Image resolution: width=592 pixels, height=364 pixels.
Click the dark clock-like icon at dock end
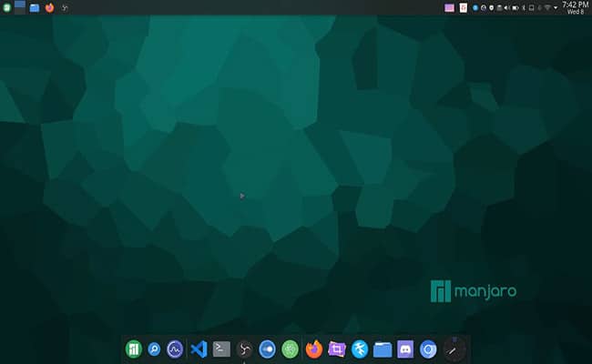(454, 349)
